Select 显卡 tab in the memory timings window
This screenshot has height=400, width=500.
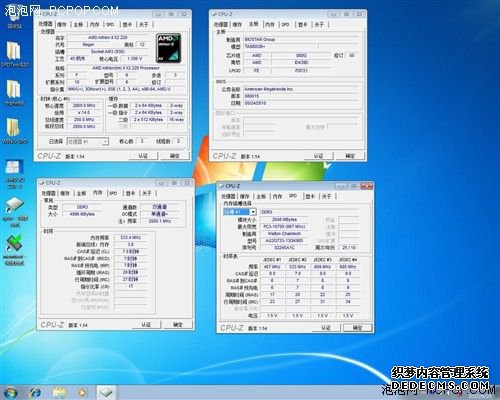click(x=130, y=193)
